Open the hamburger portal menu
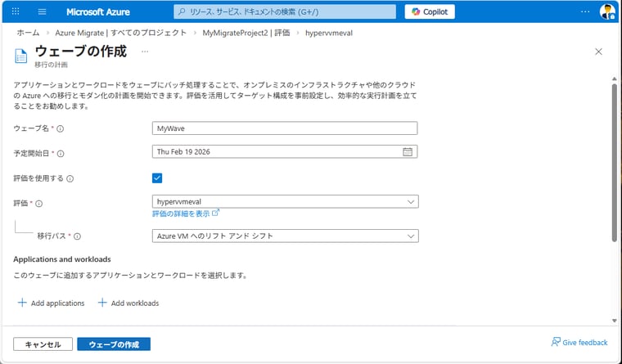 click(42, 11)
